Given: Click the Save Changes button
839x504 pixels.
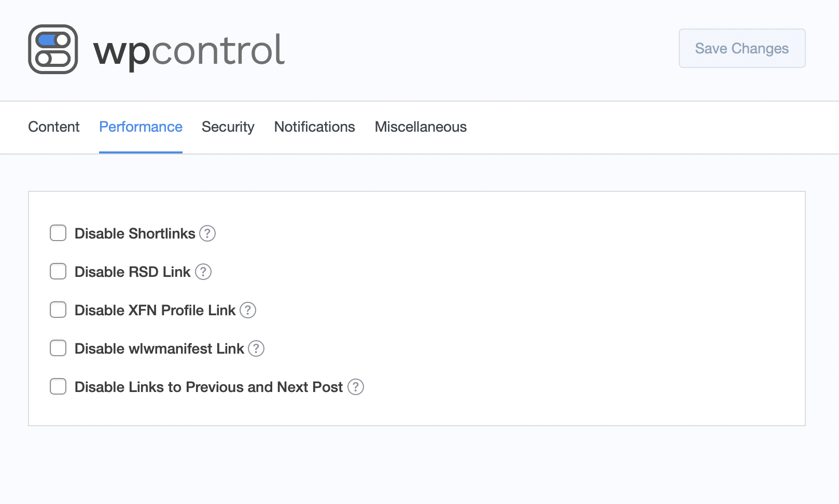Looking at the screenshot, I should coord(742,48).
